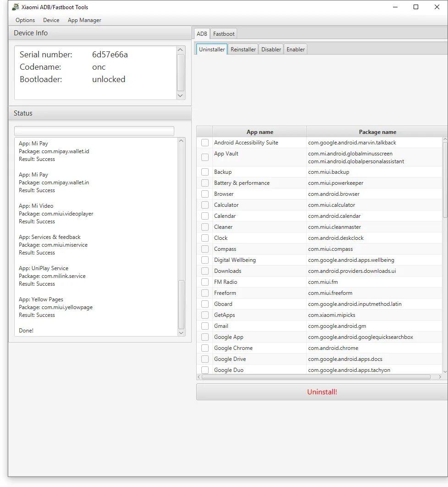Viewport: 448px width, 487px height.
Task: Select the GetApps checkbox
Action: (205, 315)
